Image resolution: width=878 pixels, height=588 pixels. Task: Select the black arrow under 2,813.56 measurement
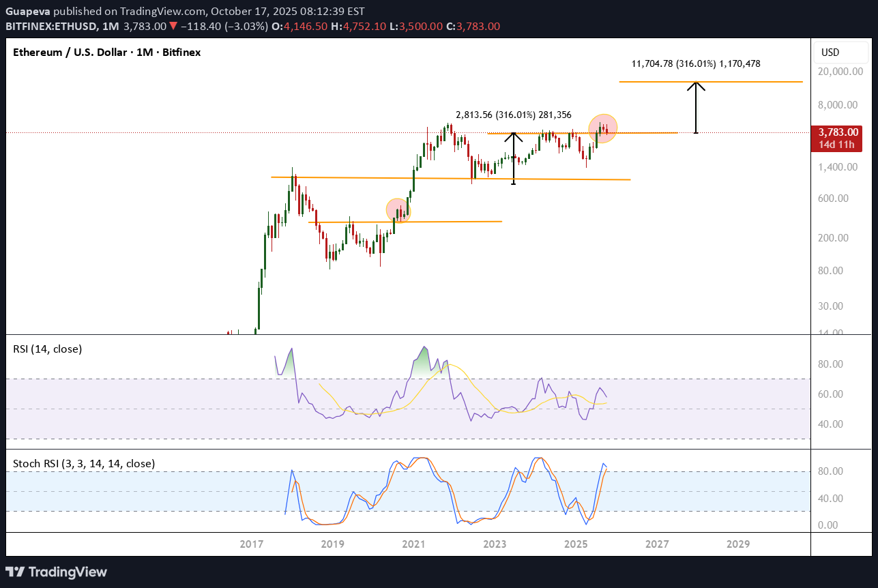(x=514, y=158)
